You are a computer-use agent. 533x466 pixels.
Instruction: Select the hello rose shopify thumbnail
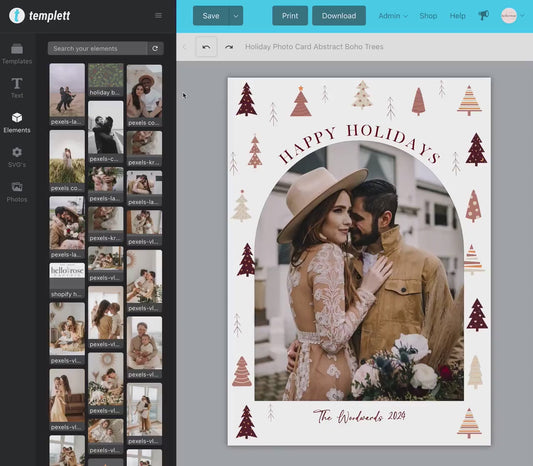click(x=67, y=281)
